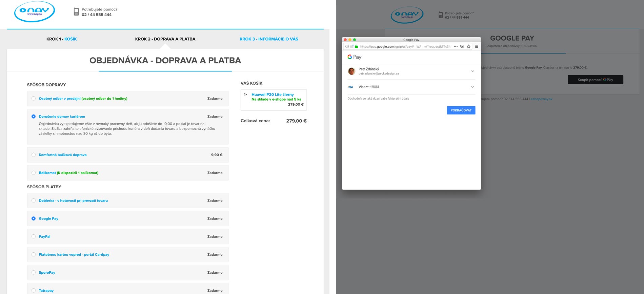The image size is (644, 294).
Task: Open the page actions dots in the Google Pay window
Action: coord(456,46)
